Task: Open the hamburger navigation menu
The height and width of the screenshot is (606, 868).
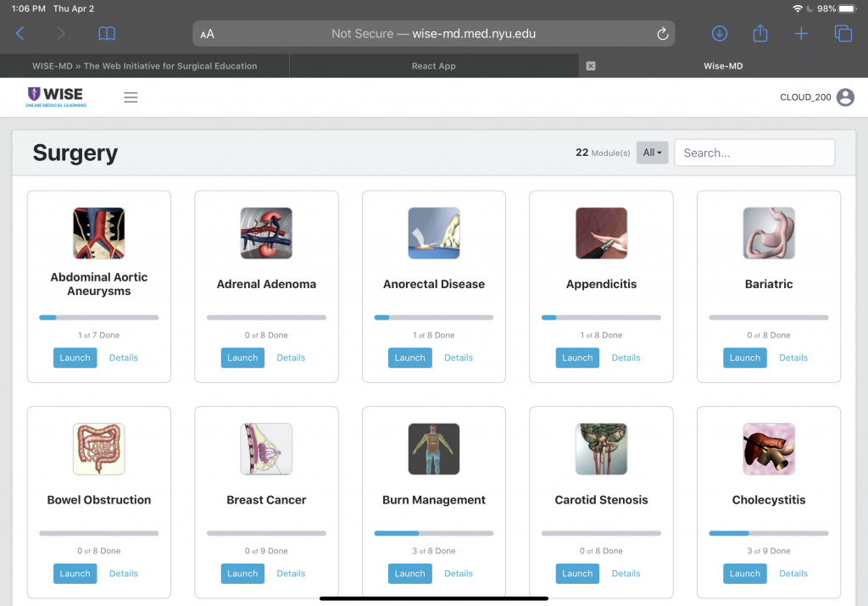Action: pyautogui.click(x=131, y=97)
